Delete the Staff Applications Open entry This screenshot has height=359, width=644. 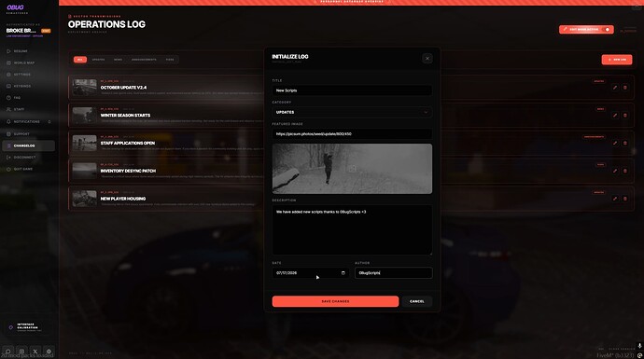click(x=625, y=143)
